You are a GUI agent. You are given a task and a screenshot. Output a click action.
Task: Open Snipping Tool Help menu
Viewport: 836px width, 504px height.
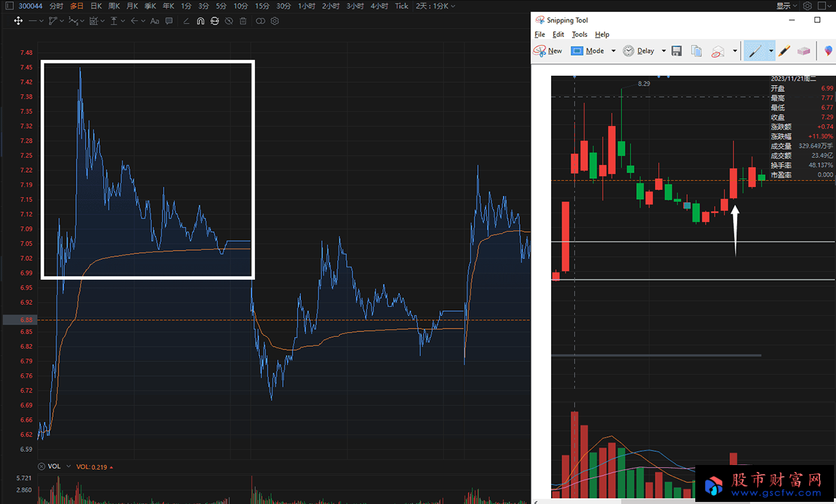(603, 34)
